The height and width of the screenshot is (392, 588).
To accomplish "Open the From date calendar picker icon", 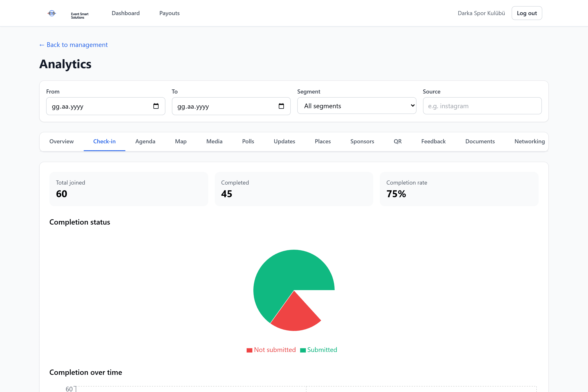I will 156,106.
